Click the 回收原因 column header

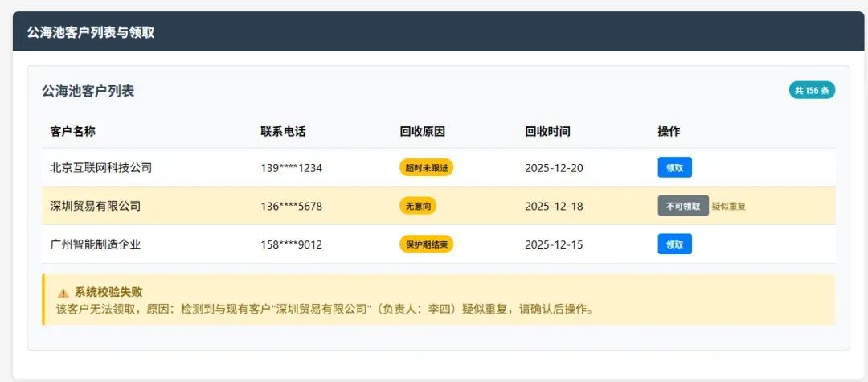click(x=422, y=131)
